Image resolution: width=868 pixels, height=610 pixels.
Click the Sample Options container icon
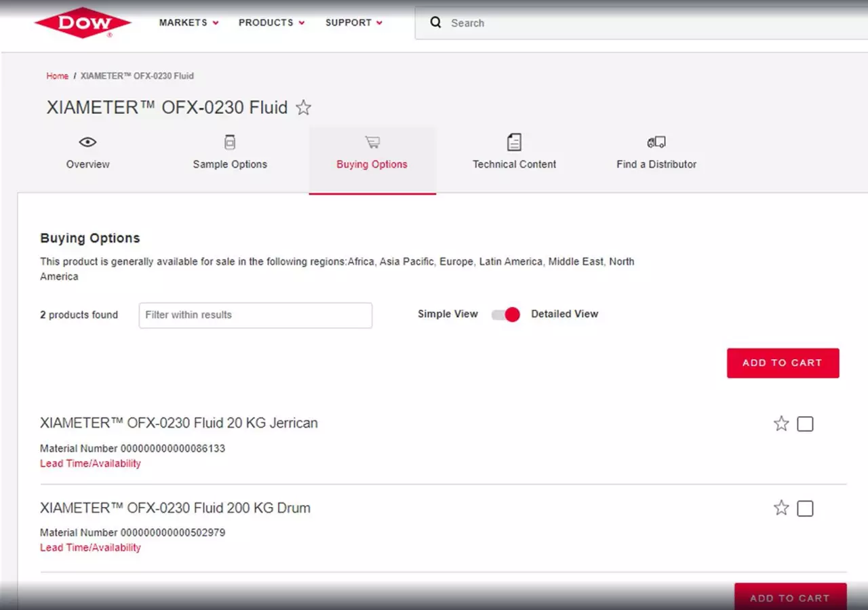(x=230, y=142)
